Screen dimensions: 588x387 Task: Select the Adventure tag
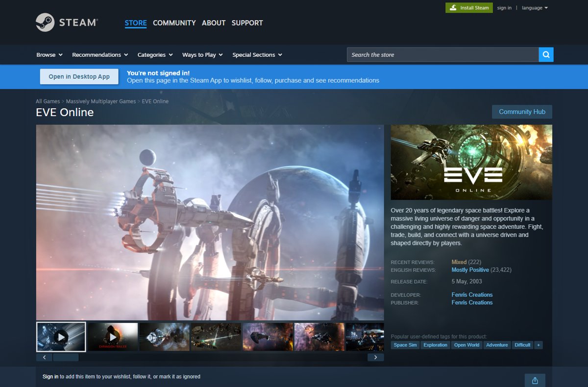click(x=497, y=345)
